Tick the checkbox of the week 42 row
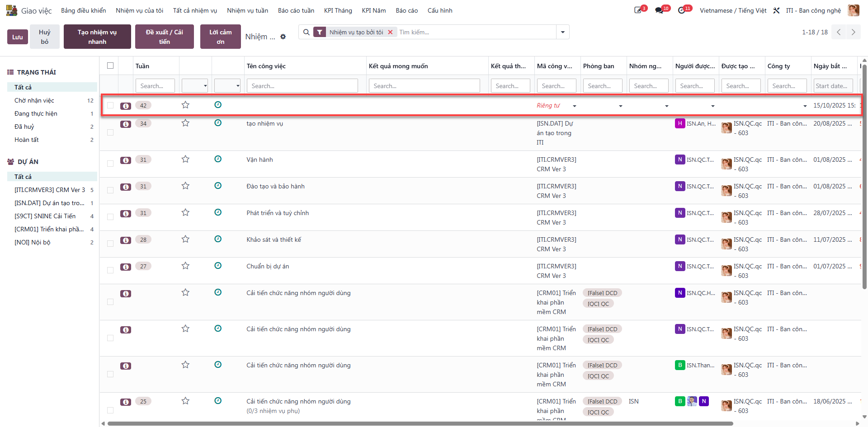The height and width of the screenshot is (427, 868). coord(110,105)
